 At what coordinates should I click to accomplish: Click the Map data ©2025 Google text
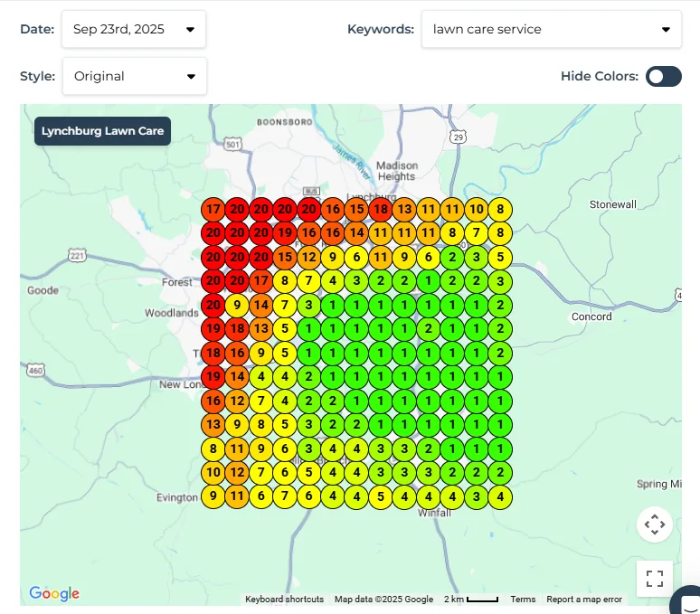tap(384, 600)
